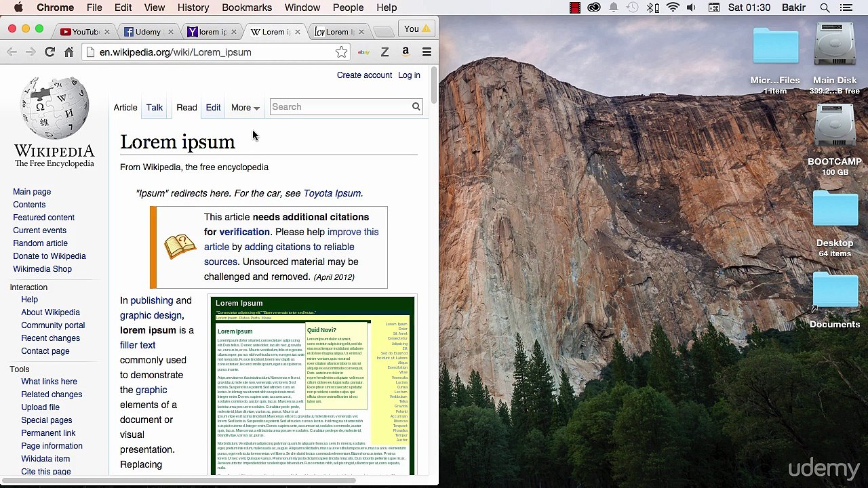Select the Read tab of article
This screenshot has width=868, height=488.
186,108
